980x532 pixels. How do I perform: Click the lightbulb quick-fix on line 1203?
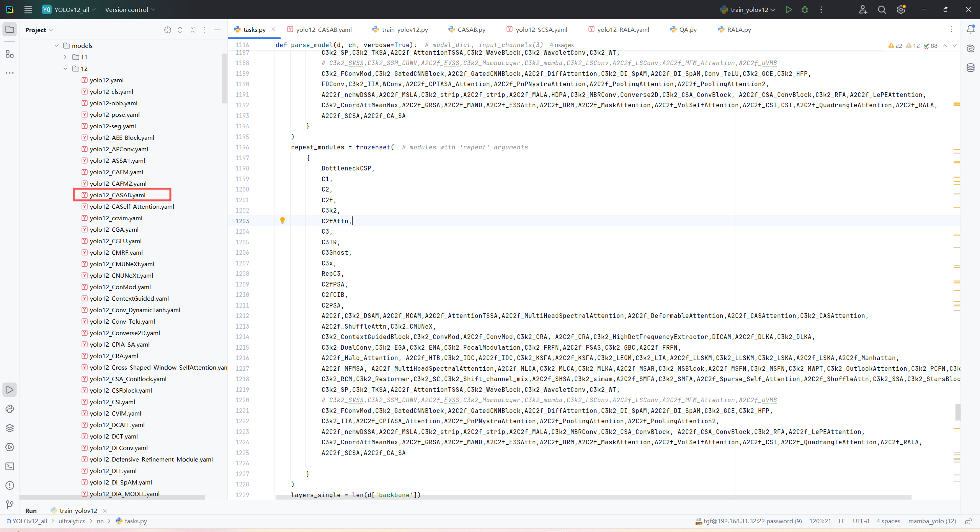tap(283, 220)
